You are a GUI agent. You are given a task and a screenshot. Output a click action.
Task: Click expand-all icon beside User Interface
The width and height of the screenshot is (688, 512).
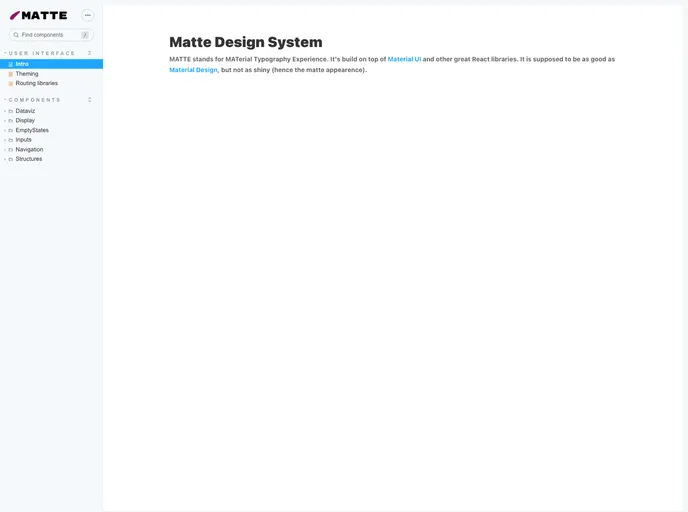click(x=90, y=53)
